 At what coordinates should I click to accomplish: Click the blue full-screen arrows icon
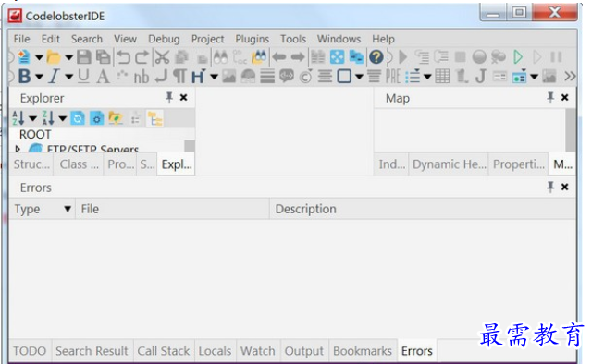(x=337, y=57)
